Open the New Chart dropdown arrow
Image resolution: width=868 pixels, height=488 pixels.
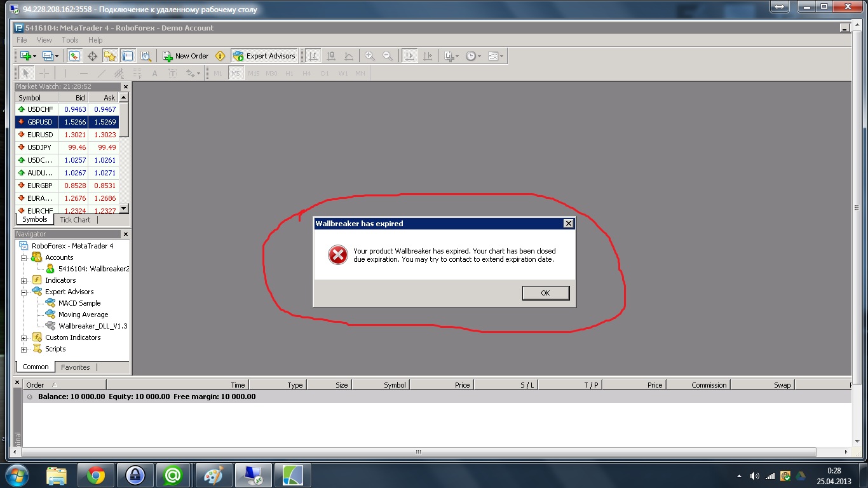(x=34, y=56)
